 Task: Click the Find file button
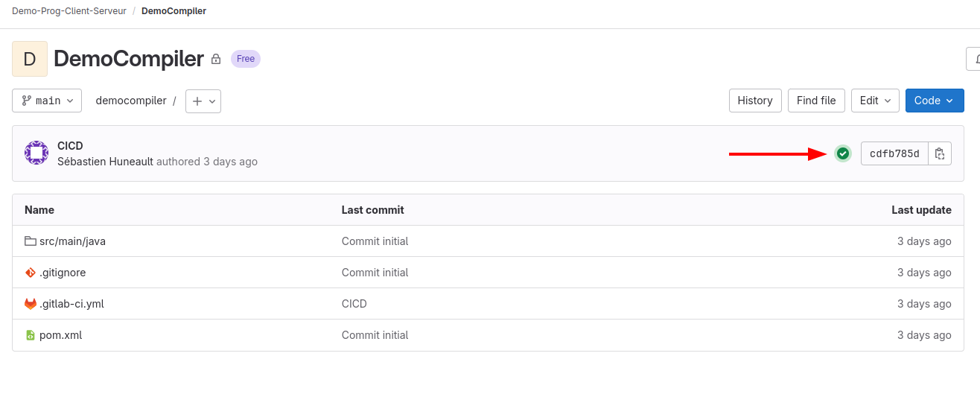point(816,101)
